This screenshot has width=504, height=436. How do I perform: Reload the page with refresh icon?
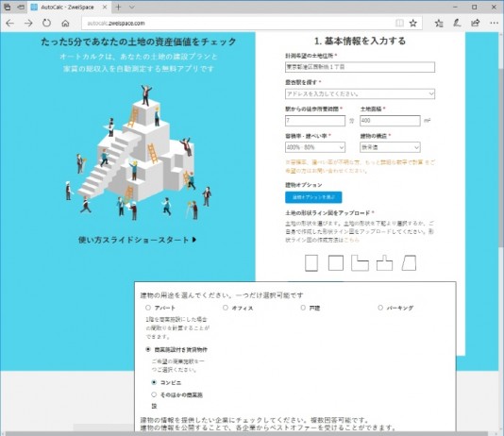click(47, 23)
